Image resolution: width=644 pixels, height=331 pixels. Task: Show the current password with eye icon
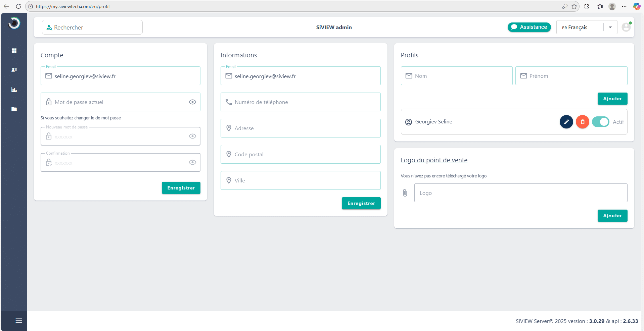point(192,102)
